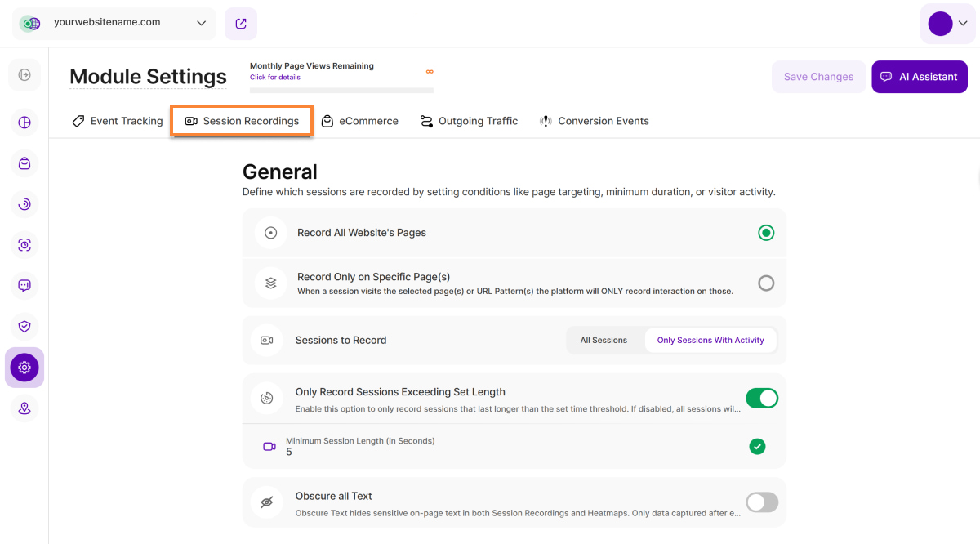
Task: Open the dashboard pie chart icon
Action: pyautogui.click(x=24, y=123)
